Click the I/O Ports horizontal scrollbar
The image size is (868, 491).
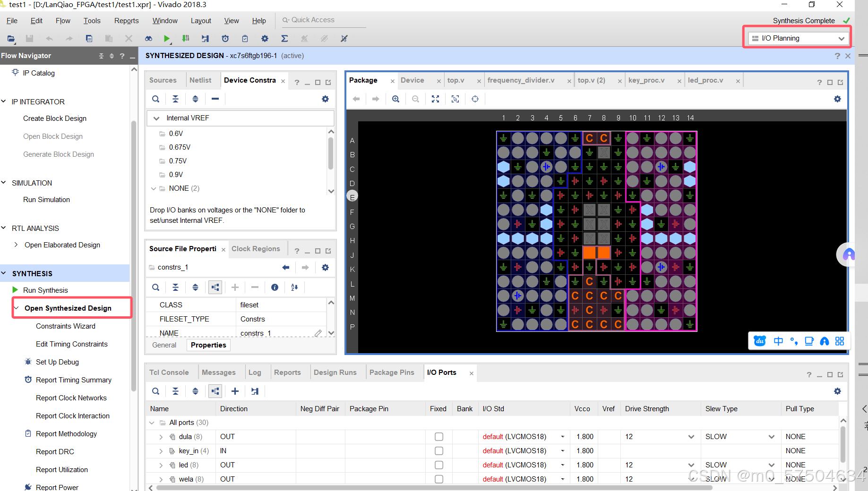click(435, 488)
